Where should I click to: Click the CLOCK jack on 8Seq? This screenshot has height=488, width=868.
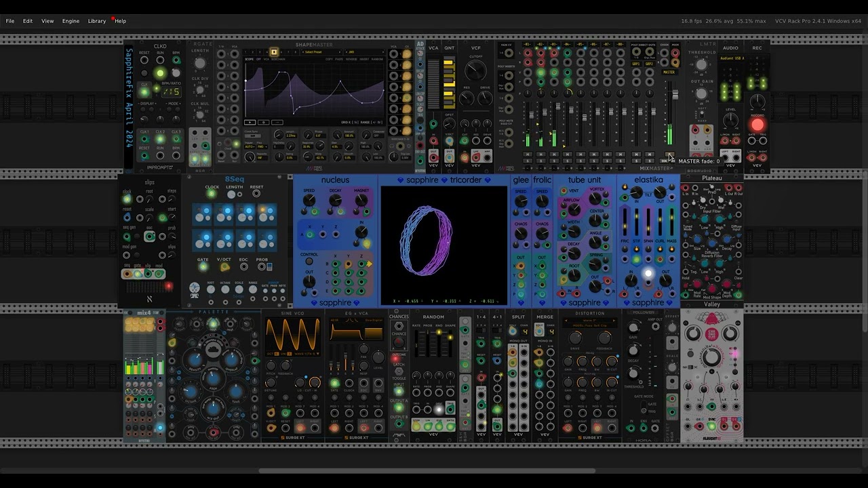[x=212, y=194]
